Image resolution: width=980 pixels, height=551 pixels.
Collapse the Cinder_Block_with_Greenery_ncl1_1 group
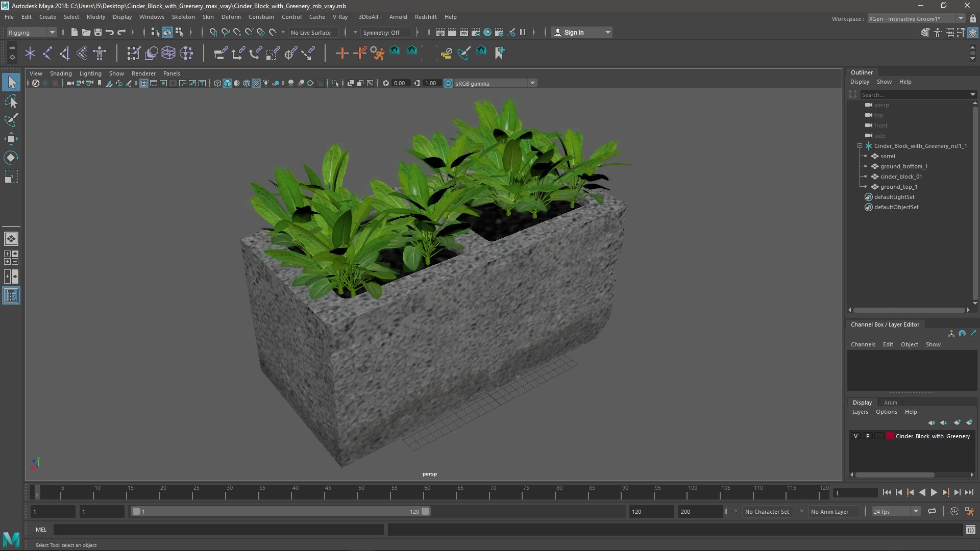tap(860, 146)
